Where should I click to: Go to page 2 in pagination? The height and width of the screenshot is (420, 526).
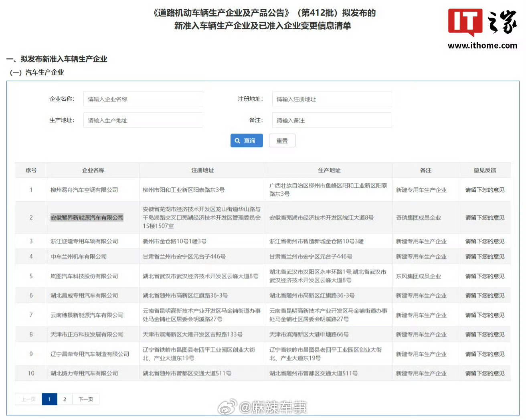(65, 399)
